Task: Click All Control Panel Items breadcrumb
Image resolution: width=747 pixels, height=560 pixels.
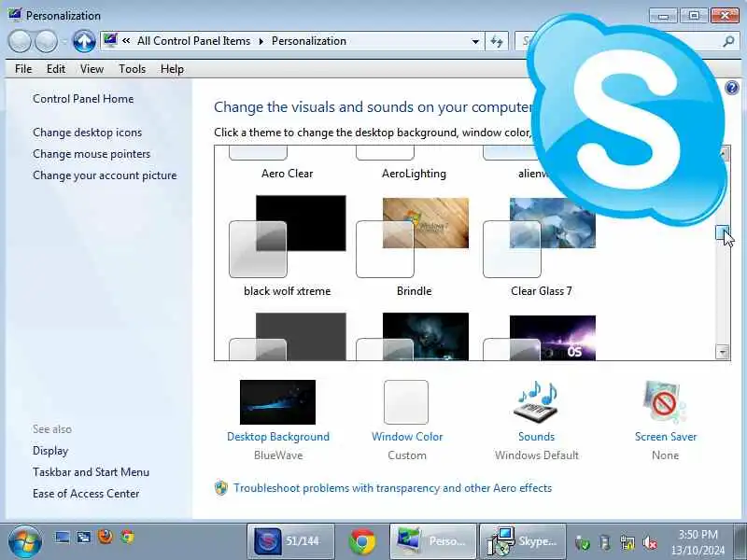Action: pyautogui.click(x=193, y=41)
